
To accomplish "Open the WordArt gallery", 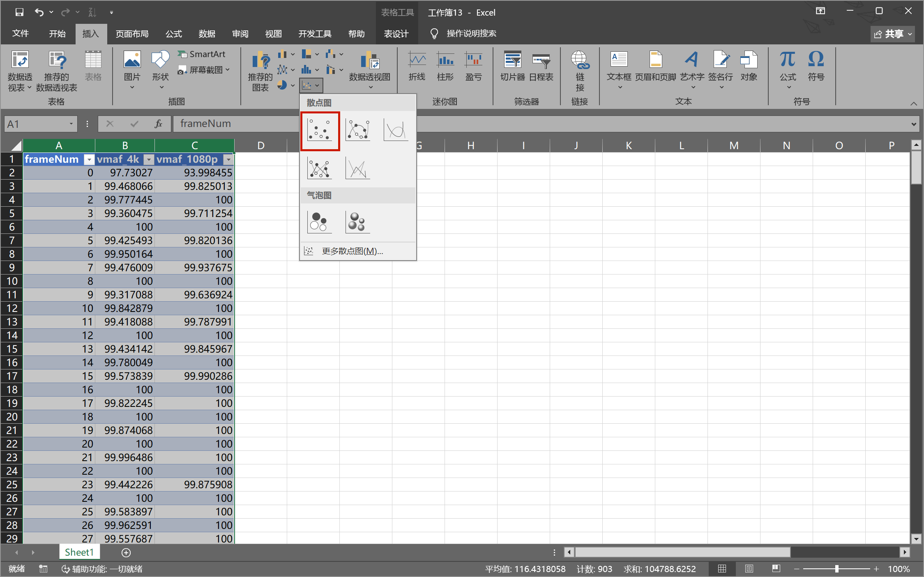I will [x=692, y=70].
